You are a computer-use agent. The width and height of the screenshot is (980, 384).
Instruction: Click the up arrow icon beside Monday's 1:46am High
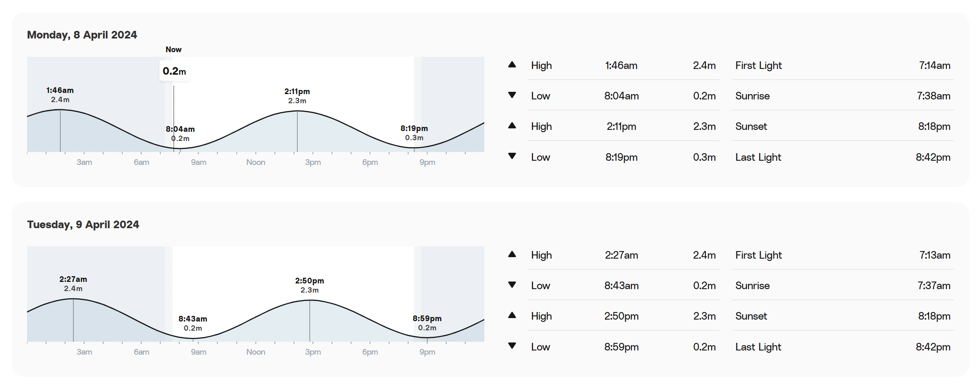(512, 65)
